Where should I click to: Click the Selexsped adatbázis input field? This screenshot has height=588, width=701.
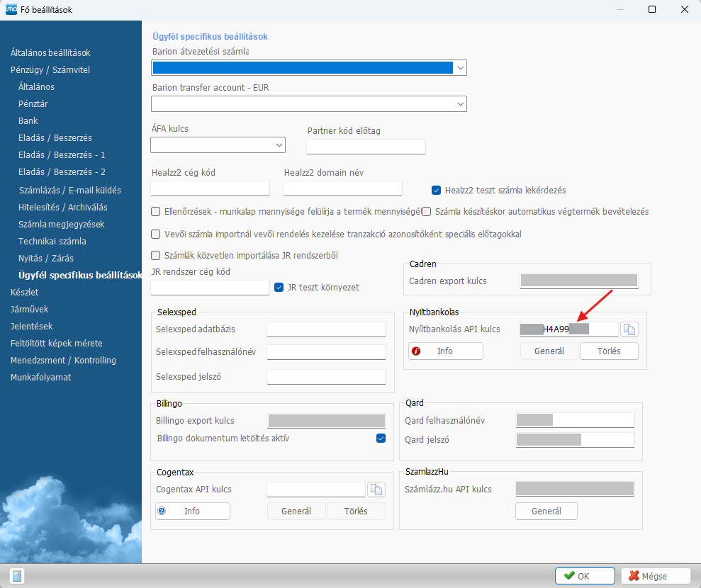(x=326, y=329)
